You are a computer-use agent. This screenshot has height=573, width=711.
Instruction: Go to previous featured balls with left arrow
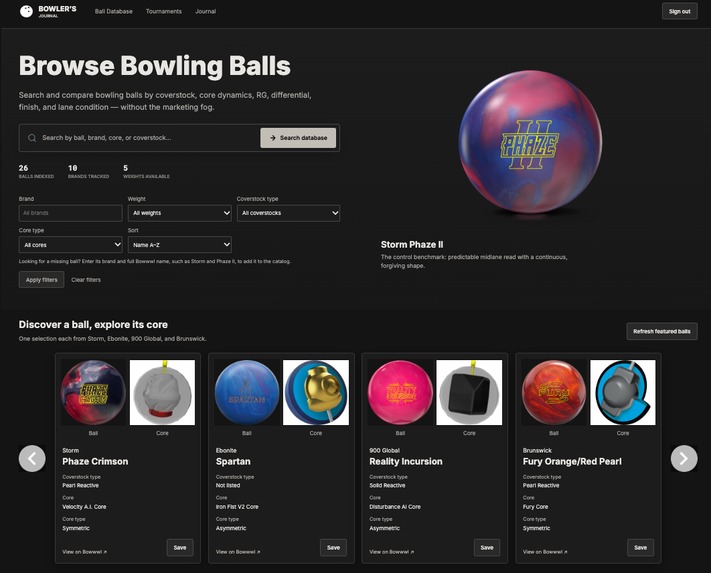tap(32, 458)
